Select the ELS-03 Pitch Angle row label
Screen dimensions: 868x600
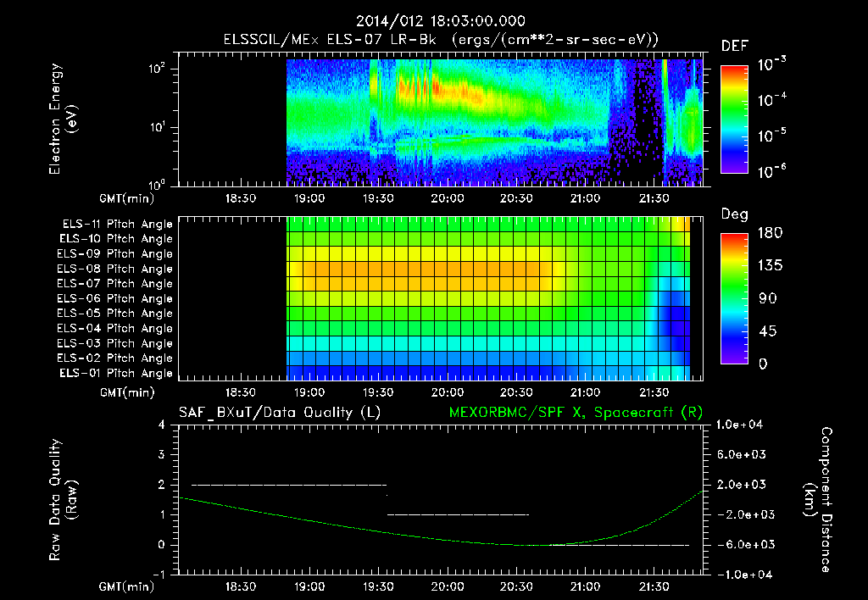tap(114, 344)
